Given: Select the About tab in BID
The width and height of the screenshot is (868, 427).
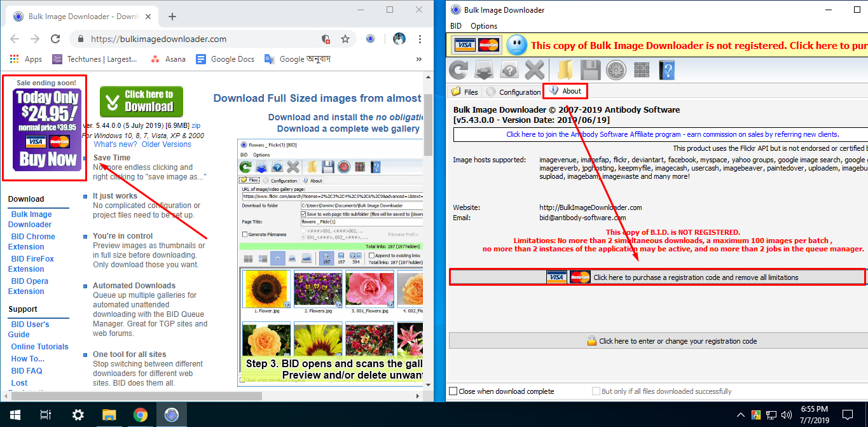Looking at the screenshot, I should click(565, 91).
